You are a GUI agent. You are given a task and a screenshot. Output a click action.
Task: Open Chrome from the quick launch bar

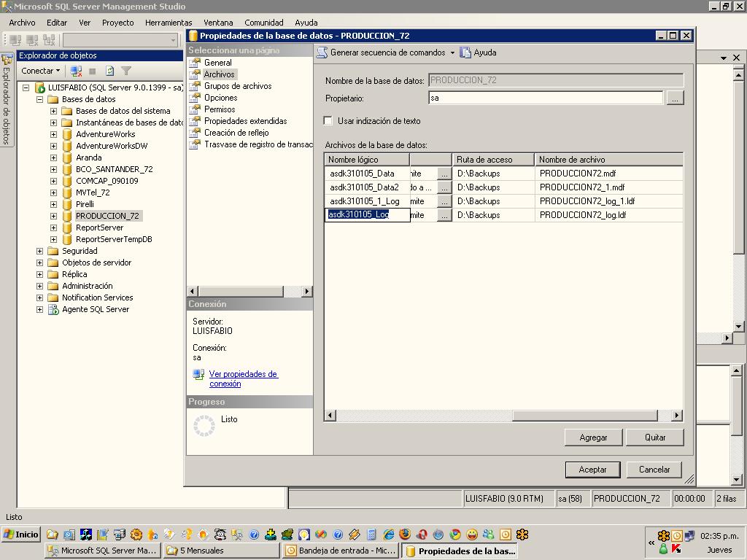point(455,534)
